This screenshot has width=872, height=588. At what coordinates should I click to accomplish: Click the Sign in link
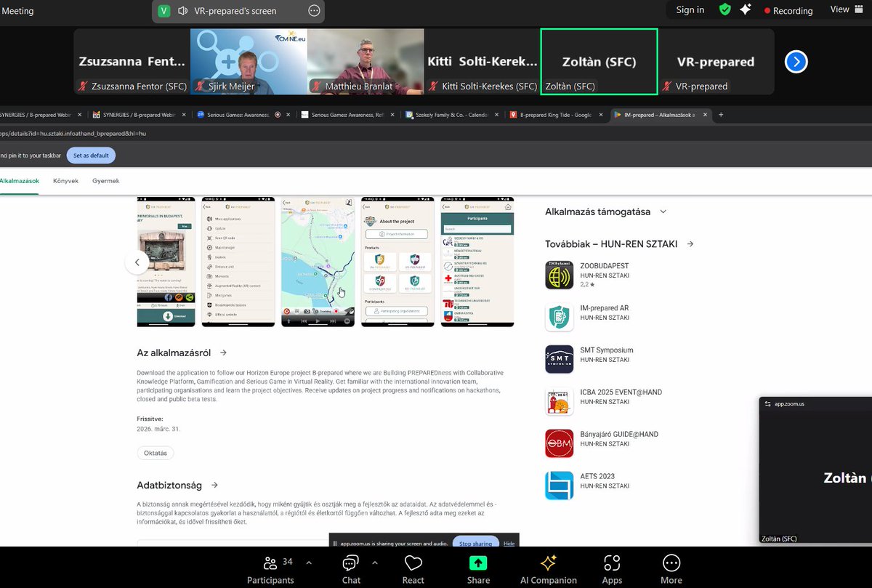[x=690, y=9]
